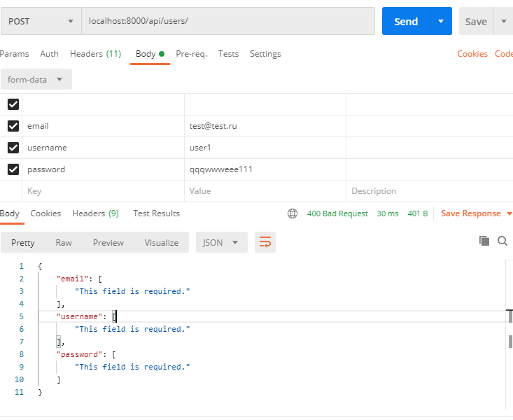
Task: Click line number 11 in the response
Action: 19,392
